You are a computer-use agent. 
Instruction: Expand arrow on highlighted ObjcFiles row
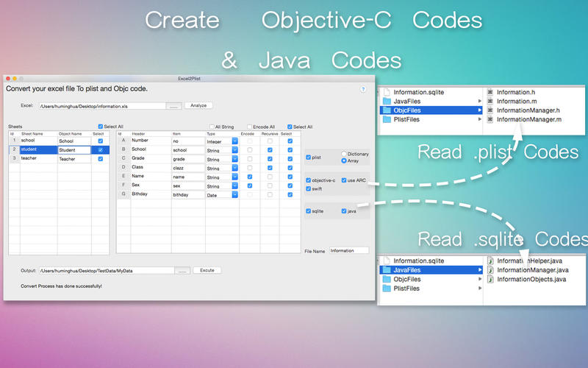(479, 110)
